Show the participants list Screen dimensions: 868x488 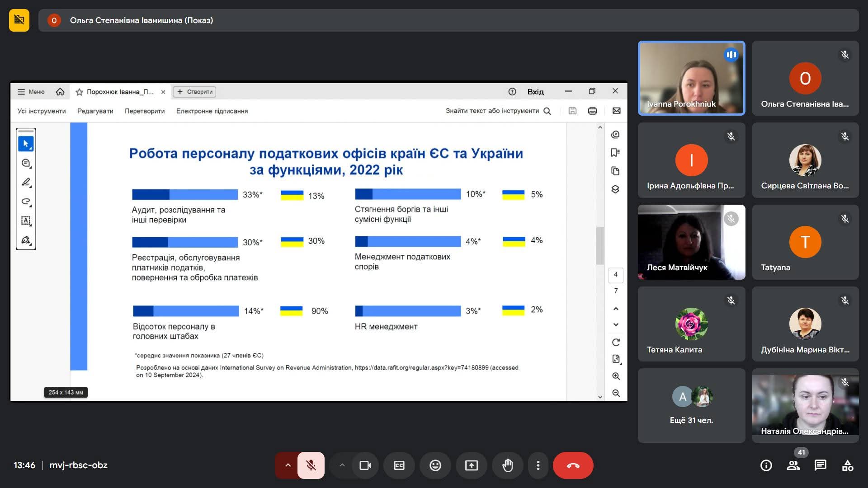[x=793, y=465]
